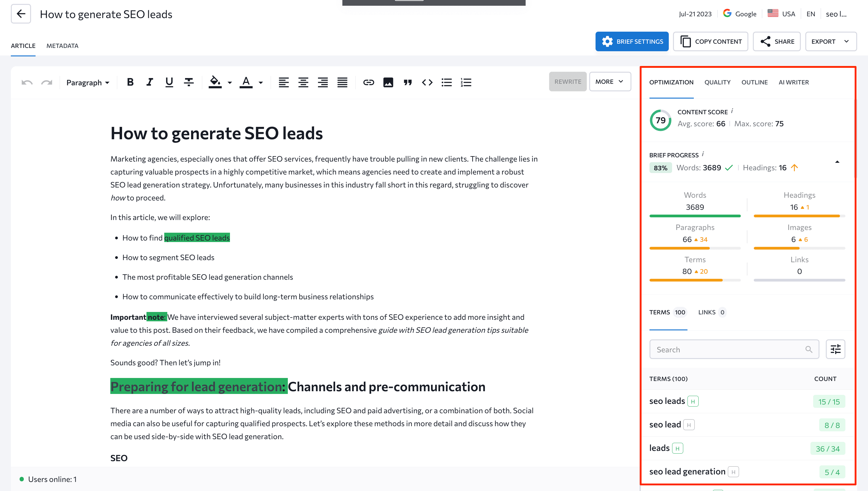The height and width of the screenshot is (491, 868).
Task: Click the Insert Image icon
Action: point(388,82)
